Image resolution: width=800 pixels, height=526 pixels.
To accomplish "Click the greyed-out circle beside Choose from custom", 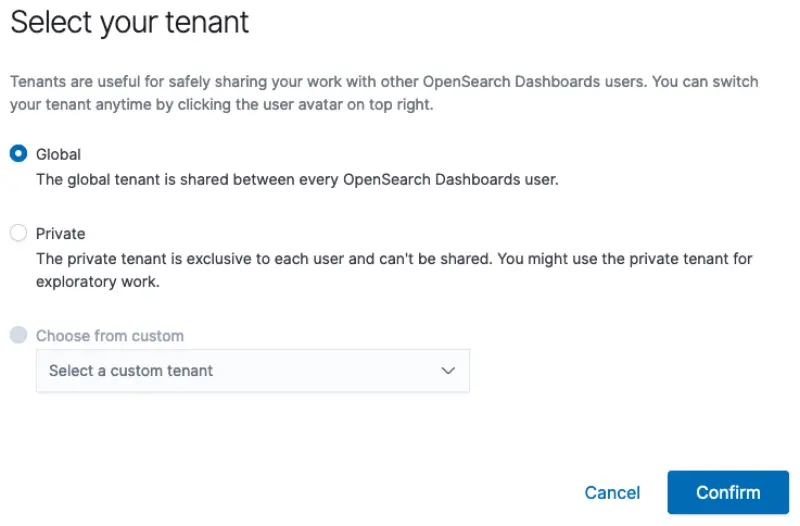I will click(18, 335).
